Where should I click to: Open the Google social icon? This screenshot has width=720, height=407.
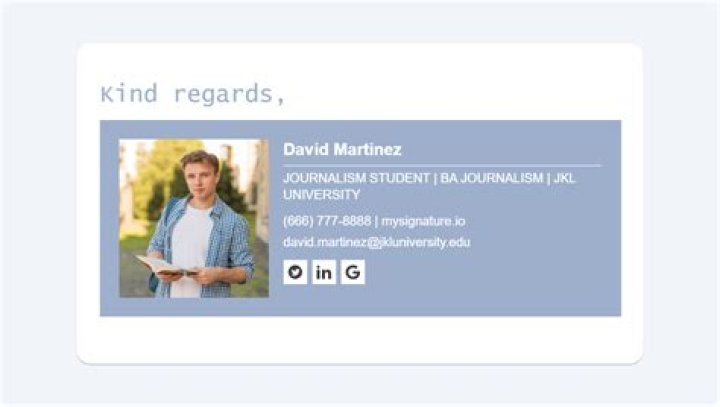[x=353, y=272]
